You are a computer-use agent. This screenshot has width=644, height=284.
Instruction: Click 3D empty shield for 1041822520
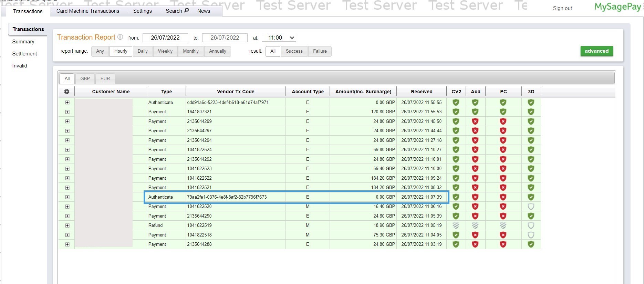pos(531,207)
